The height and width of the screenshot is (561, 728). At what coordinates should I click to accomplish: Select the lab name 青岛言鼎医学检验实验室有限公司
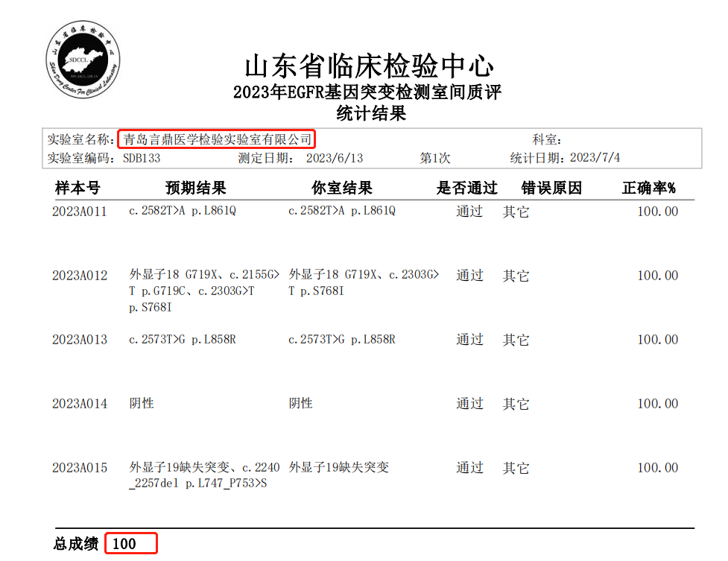pyautogui.click(x=217, y=139)
